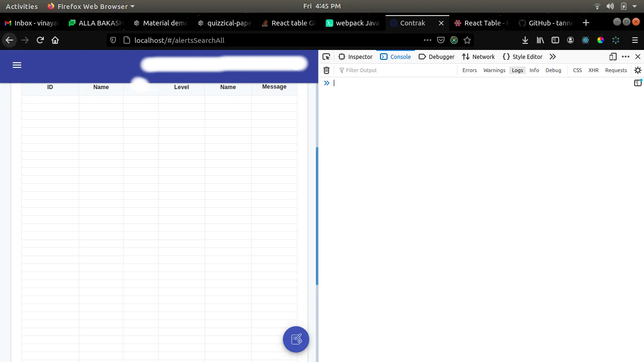Disable the Logs filter
The image size is (644, 362).
[518, 70]
